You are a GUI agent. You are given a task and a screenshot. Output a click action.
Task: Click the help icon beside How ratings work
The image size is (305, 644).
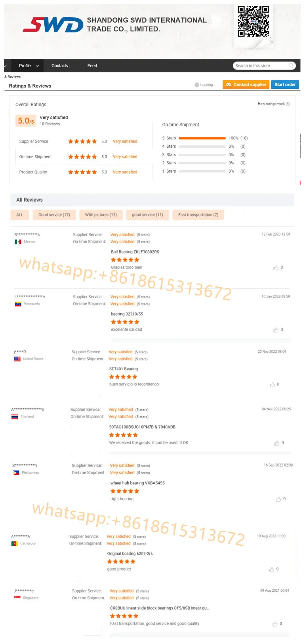[x=288, y=104]
